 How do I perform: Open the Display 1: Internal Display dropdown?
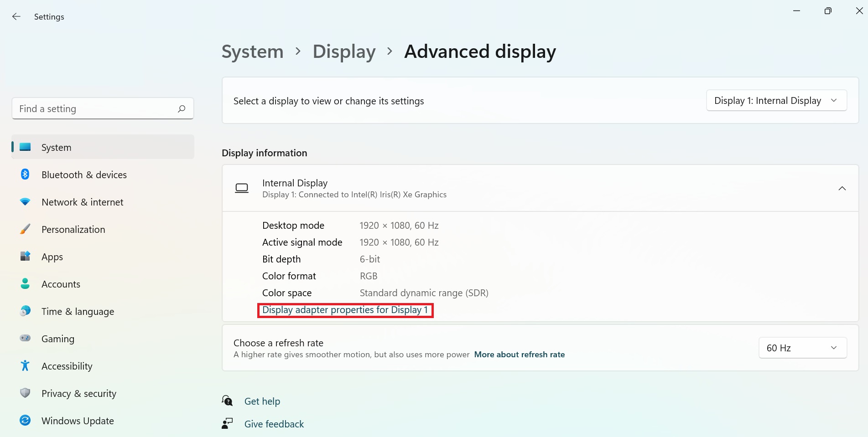(776, 100)
